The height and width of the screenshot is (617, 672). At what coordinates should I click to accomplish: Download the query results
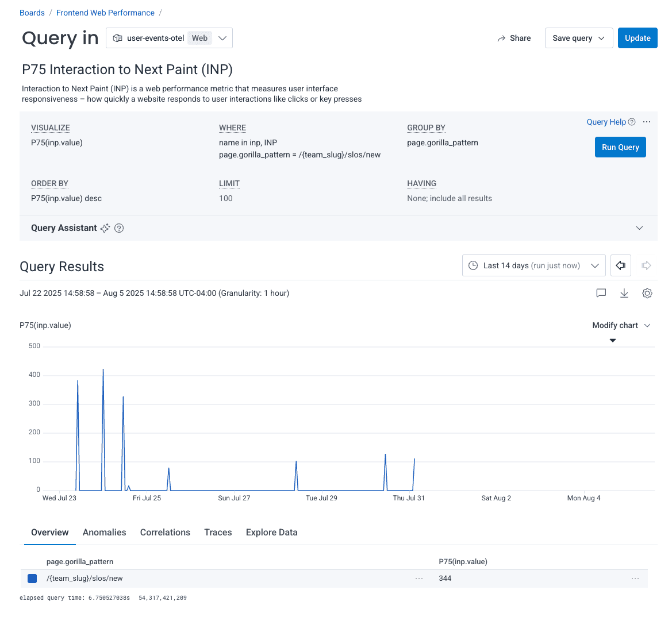624,293
